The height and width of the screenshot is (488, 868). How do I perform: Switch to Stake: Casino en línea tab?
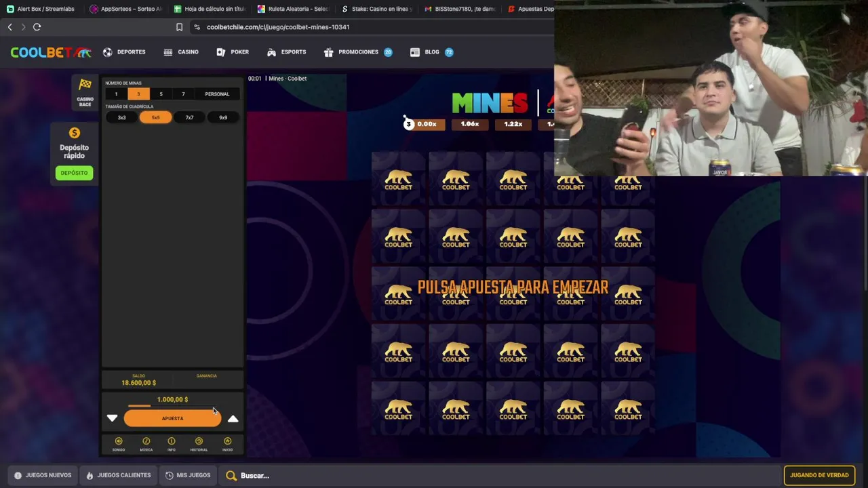coord(377,9)
